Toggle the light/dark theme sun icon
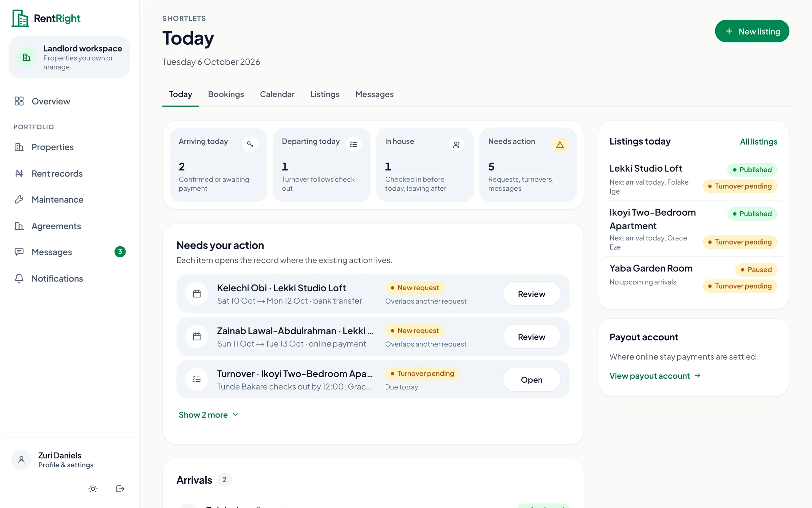 pyautogui.click(x=93, y=489)
